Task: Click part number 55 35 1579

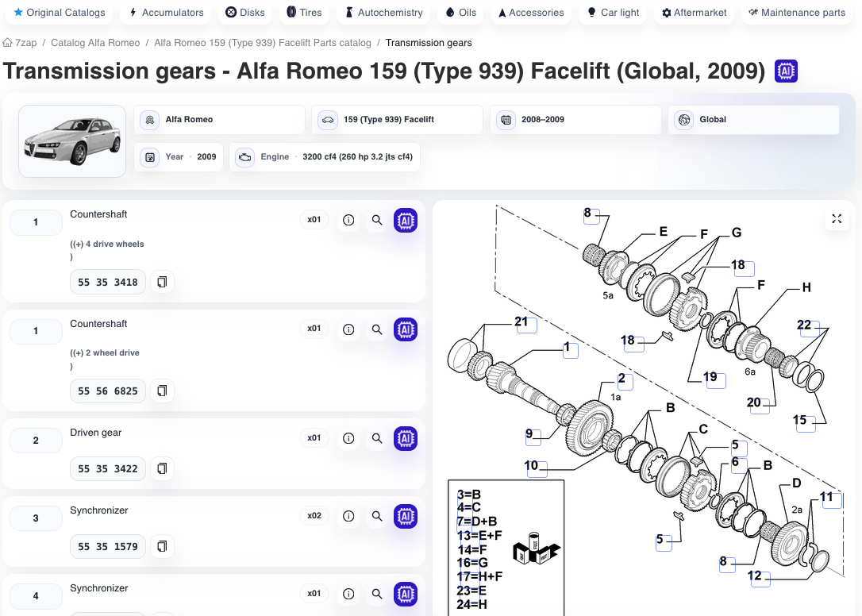Action: click(108, 546)
